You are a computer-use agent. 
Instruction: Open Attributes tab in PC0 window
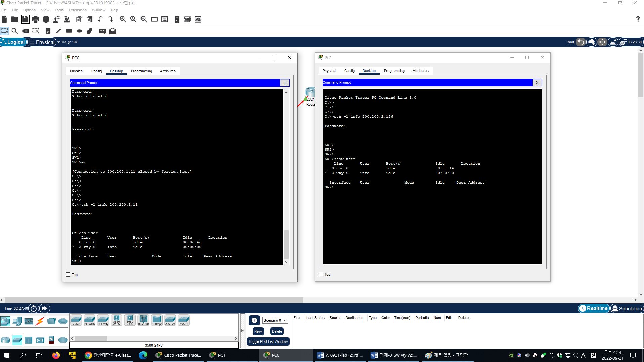tap(168, 71)
